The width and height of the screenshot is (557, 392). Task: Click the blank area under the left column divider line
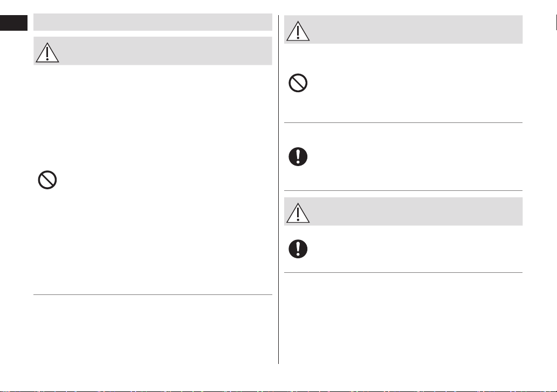pyautogui.click(x=153, y=329)
